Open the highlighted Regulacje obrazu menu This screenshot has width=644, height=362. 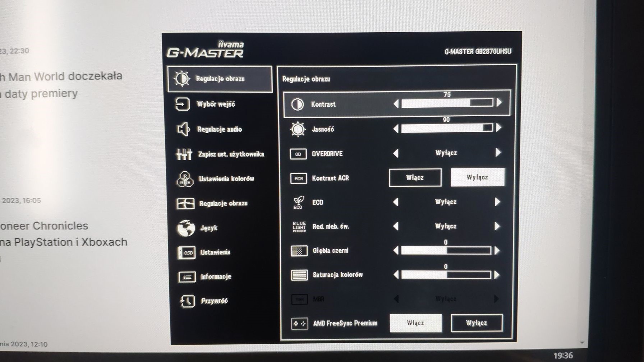220,79
